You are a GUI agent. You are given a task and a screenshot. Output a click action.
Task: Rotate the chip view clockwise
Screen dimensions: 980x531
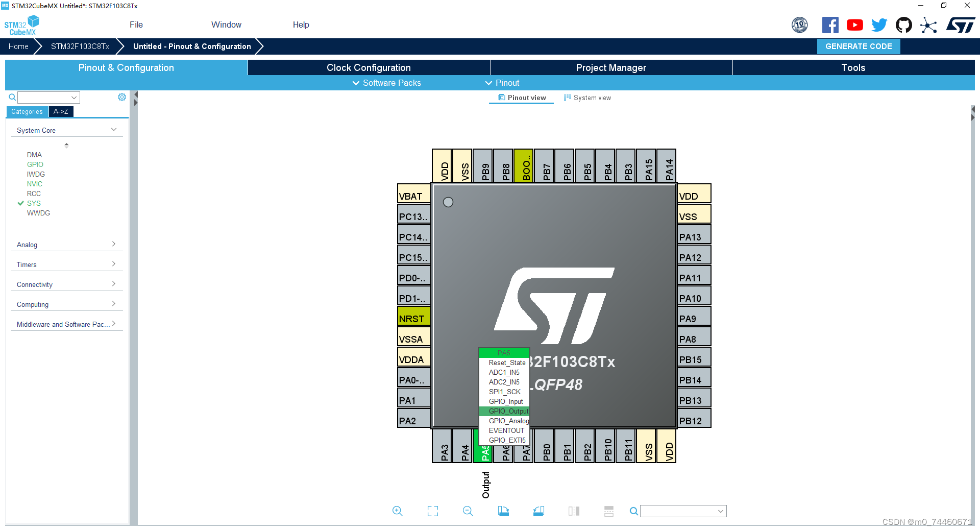pyautogui.click(x=504, y=511)
